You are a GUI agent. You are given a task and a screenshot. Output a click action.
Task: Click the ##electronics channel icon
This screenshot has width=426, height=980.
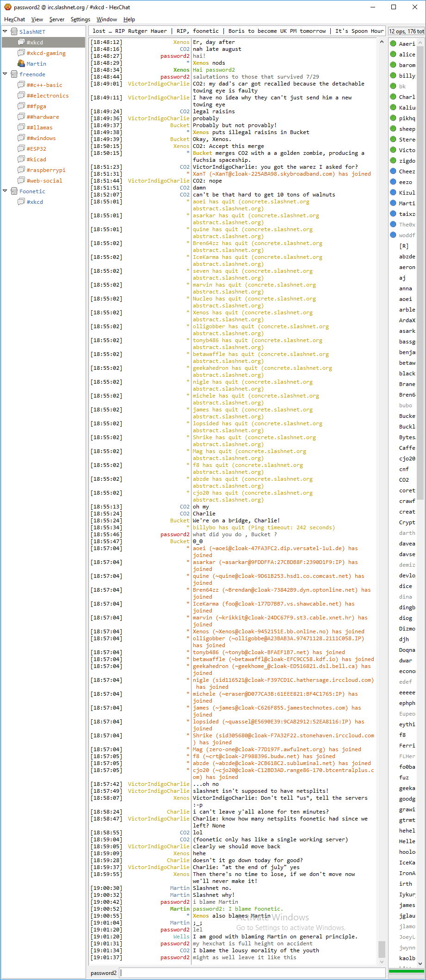pyautogui.click(x=21, y=95)
